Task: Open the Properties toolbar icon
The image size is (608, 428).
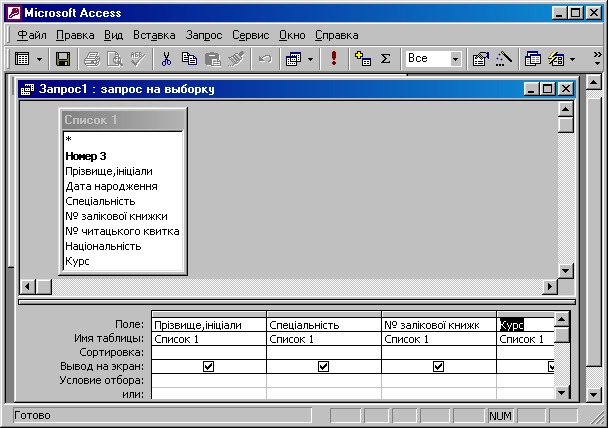Action: point(481,59)
